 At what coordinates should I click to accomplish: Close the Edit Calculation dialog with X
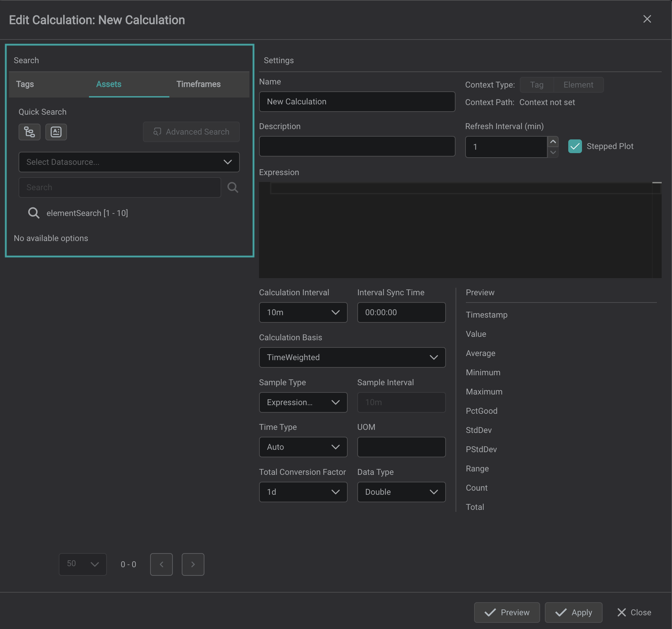coord(647,19)
